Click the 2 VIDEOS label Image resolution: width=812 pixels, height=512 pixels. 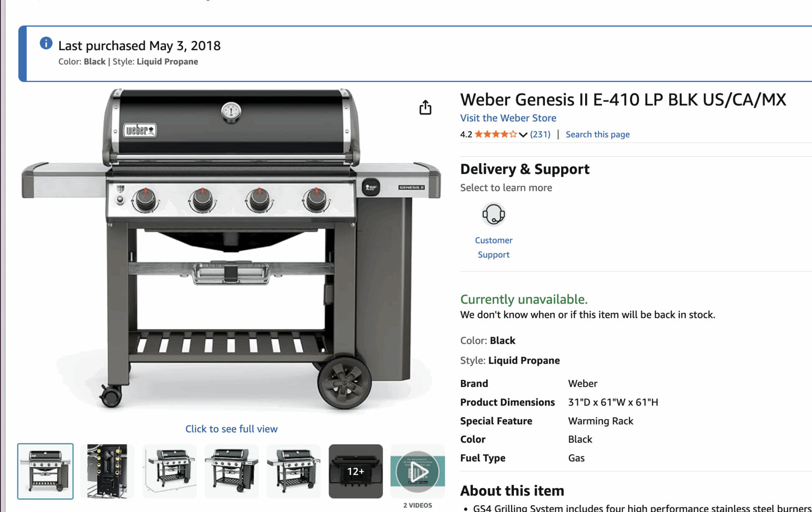click(418, 505)
